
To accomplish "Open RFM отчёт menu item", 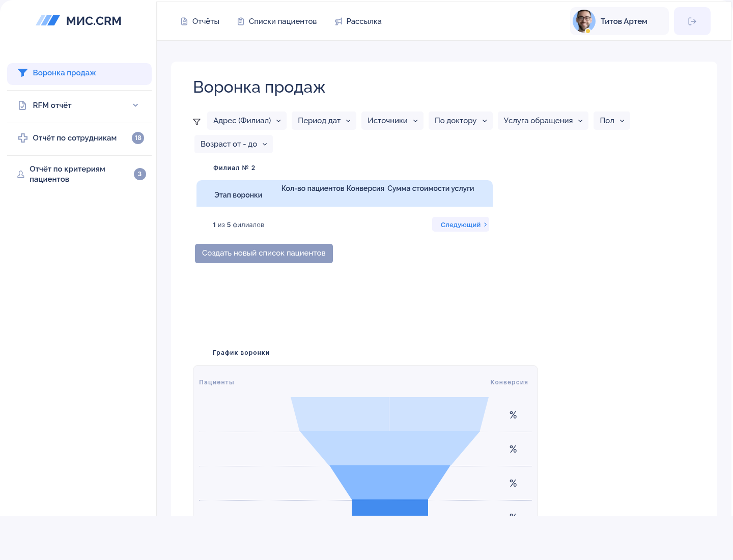I will click(79, 105).
